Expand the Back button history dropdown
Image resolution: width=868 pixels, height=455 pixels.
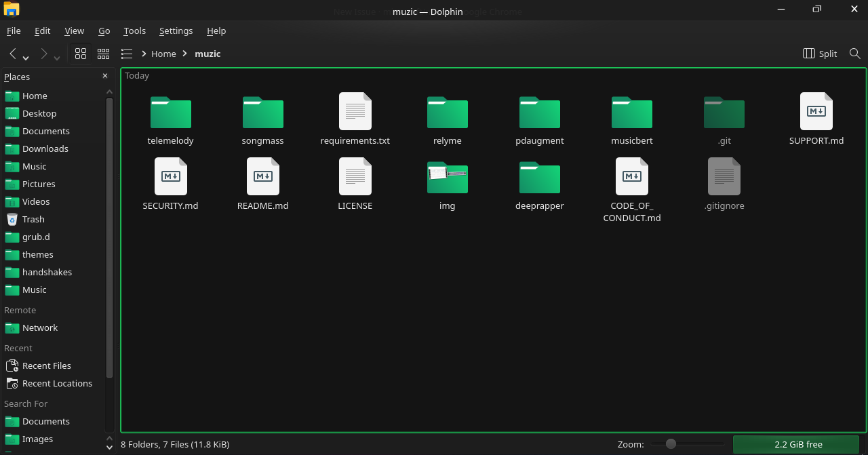click(25, 57)
